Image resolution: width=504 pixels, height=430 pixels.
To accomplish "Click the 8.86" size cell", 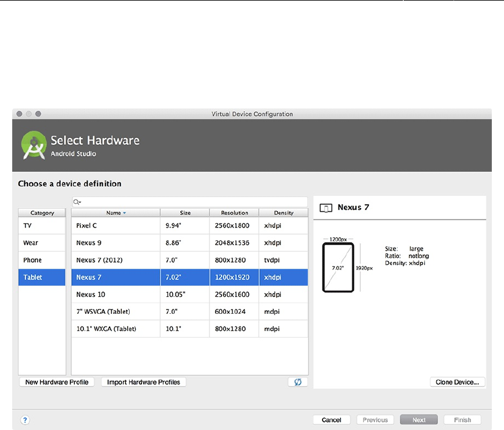I will click(185, 243).
